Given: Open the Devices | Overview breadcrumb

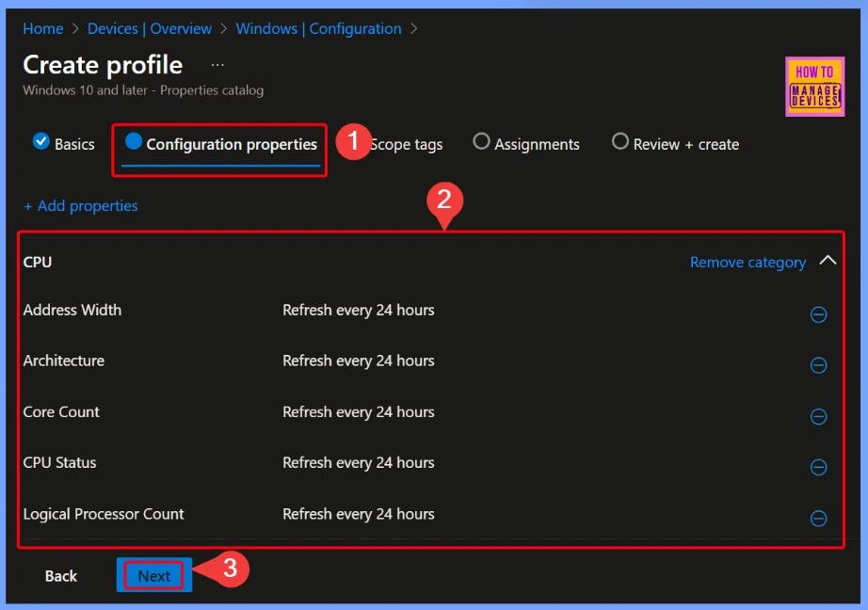Looking at the screenshot, I should pyautogui.click(x=150, y=29).
